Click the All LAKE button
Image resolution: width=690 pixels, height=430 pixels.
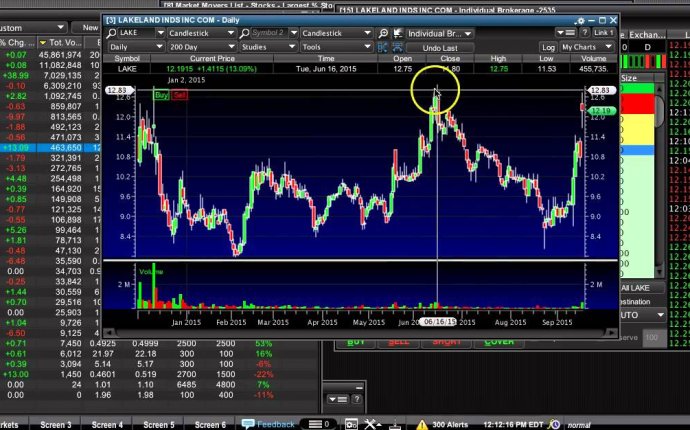[642, 288]
